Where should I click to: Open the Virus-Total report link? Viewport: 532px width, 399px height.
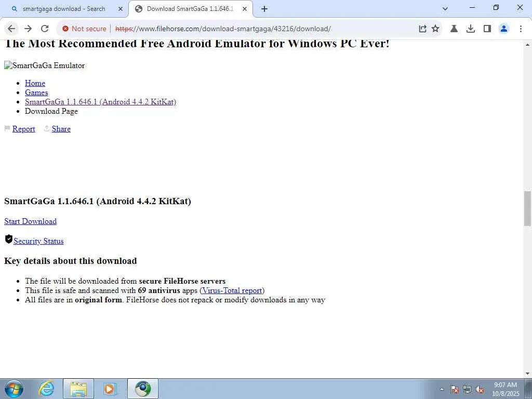pyautogui.click(x=232, y=290)
